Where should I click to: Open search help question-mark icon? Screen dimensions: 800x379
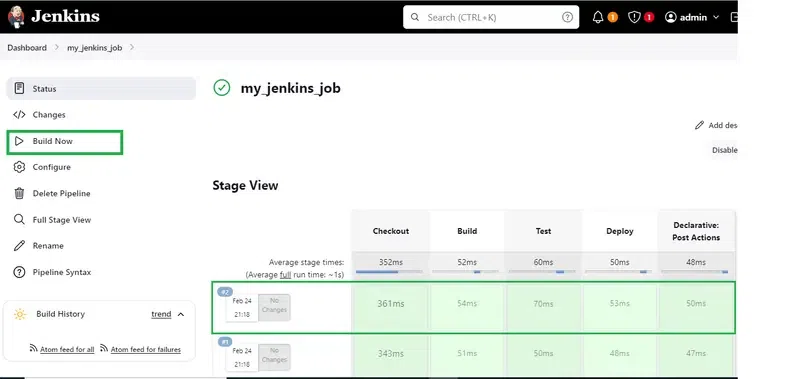tap(567, 17)
